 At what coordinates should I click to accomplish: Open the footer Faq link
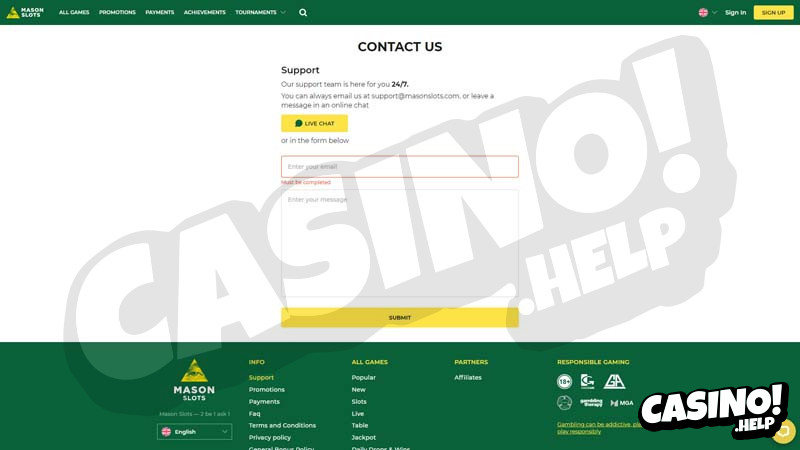pyautogui.click(x=255, y=414)
